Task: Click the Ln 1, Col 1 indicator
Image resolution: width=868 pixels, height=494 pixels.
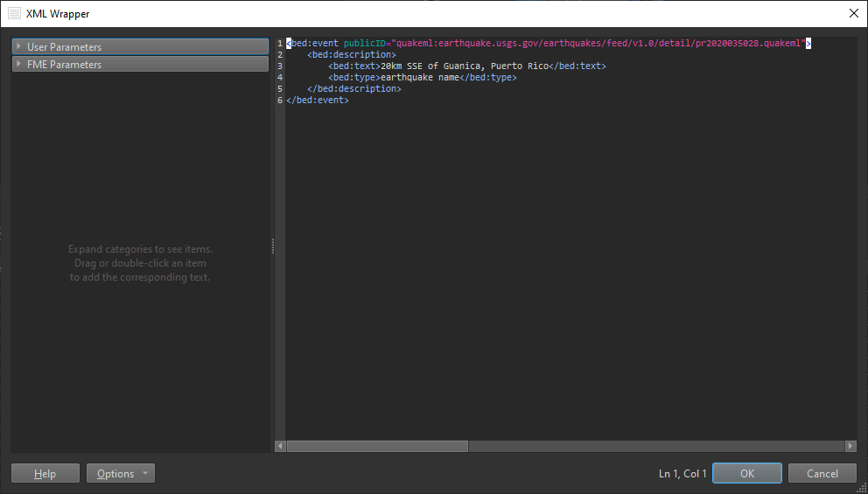Action: [682, 474]
